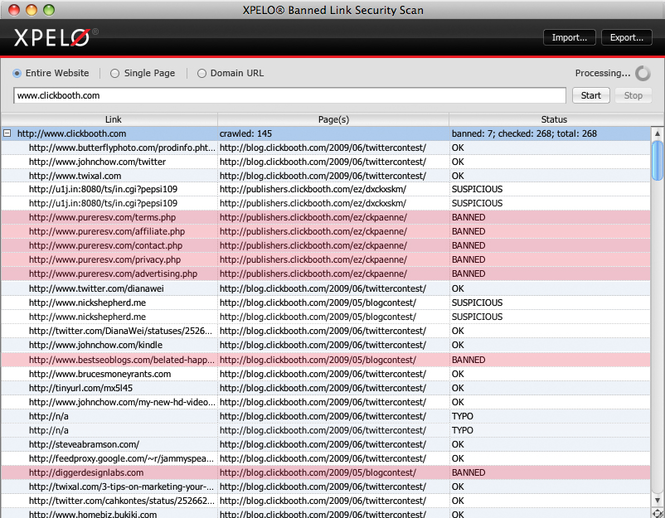
Task: Select the johnchow.com/my-new-hd-video link
Action: click(122, 402)
